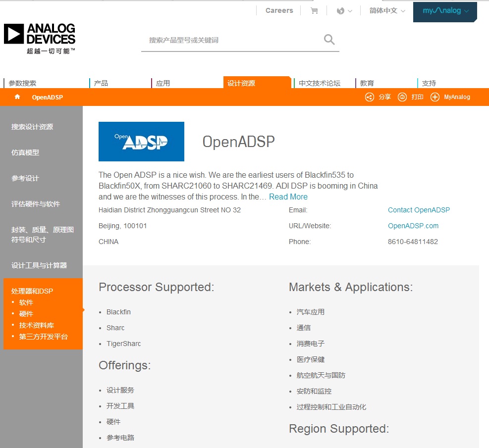This screenshot has width=489, height=448.
Task: Click the print circle icon
Action: (x=402, y=97)
